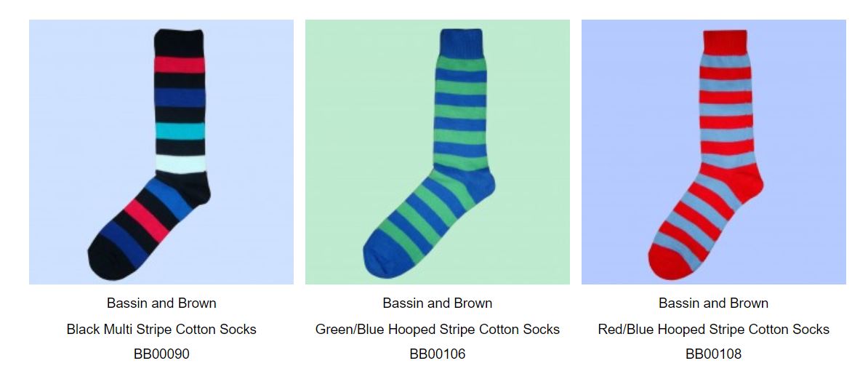868x366 pixels.
Task: Click Bassin and Brown above Red/Blue Hooped socks
Action: [x=714, y=303]
